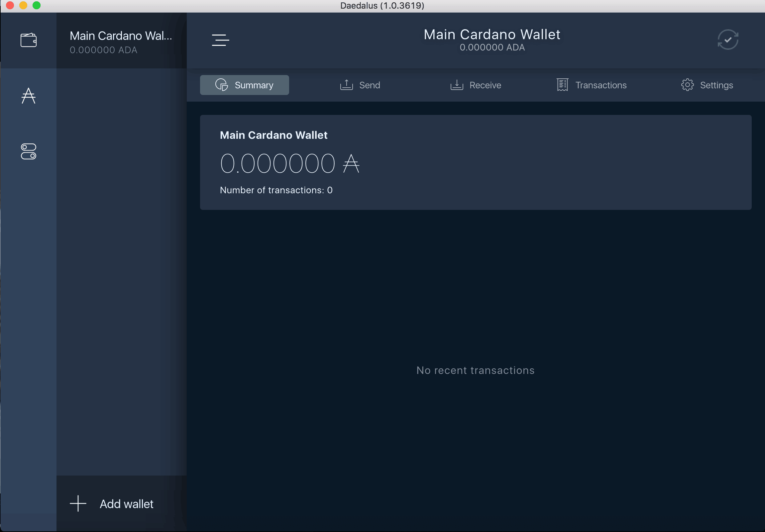Click the wallet sync checkmark icon

pos(728,40)
